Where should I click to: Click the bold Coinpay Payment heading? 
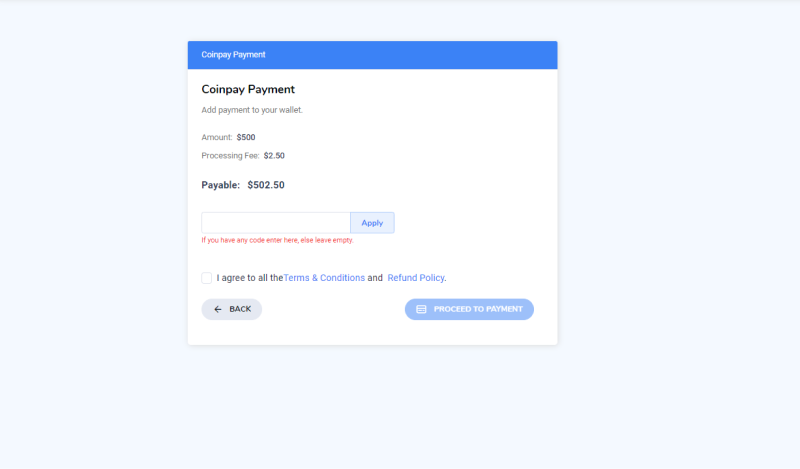248,89
